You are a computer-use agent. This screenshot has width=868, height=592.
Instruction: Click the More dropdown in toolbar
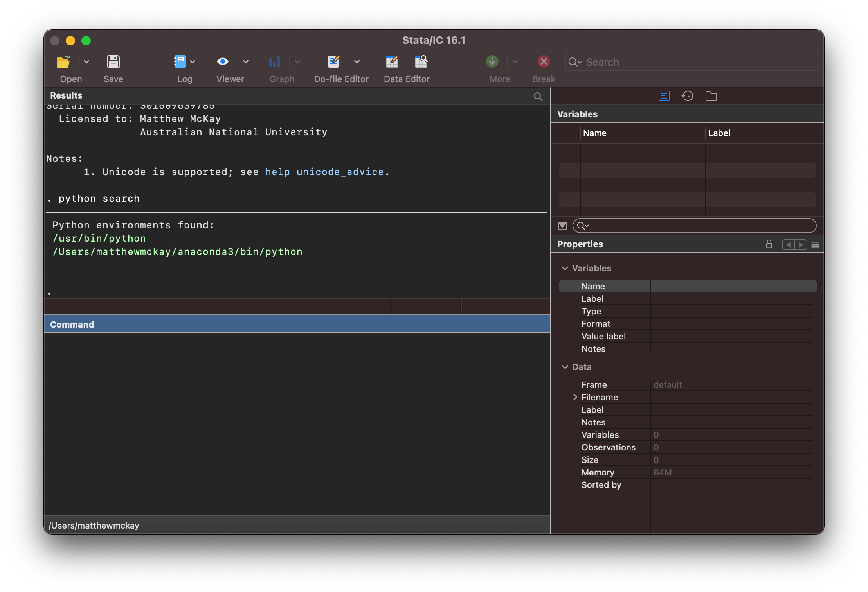(515, 62)
